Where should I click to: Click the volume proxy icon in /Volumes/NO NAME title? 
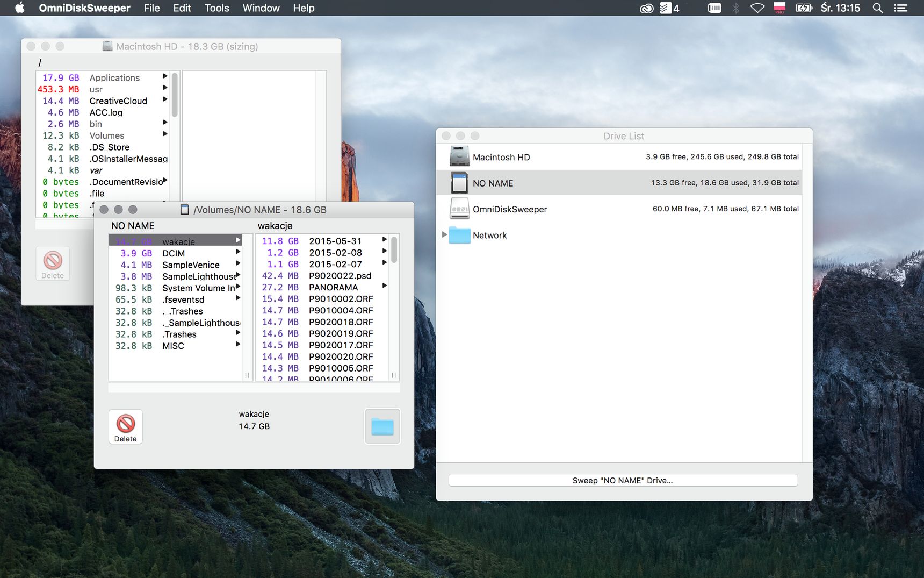[x=184, y=210]
